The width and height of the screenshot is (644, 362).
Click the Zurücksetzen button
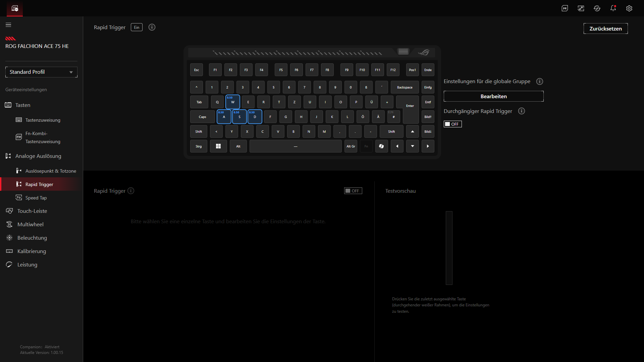point(605,29)
